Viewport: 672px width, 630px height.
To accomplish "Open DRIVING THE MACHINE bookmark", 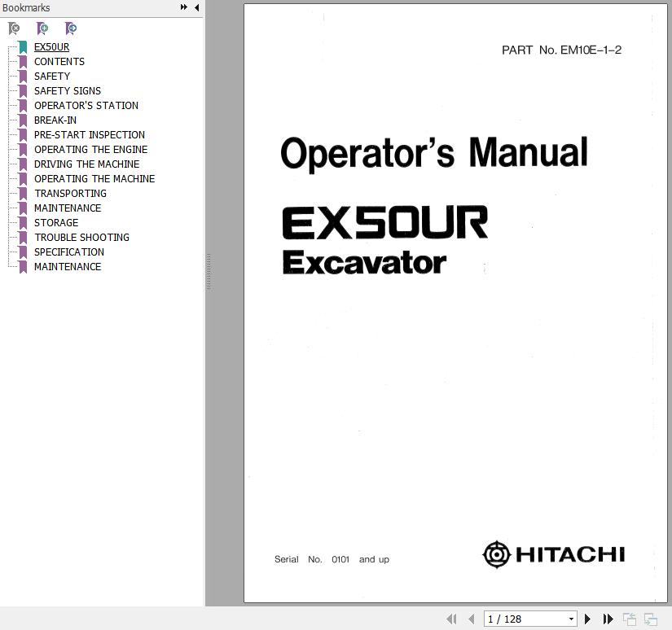I will pos(86,164).
